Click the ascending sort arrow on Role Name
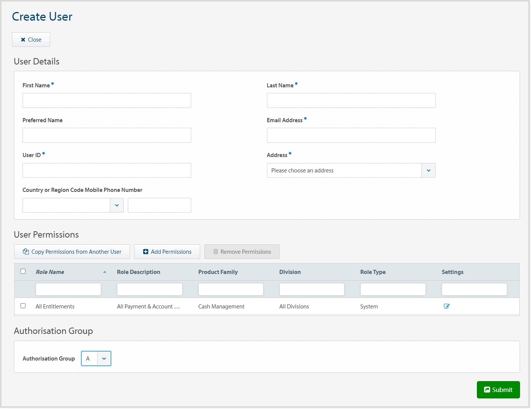 point(105,272)
